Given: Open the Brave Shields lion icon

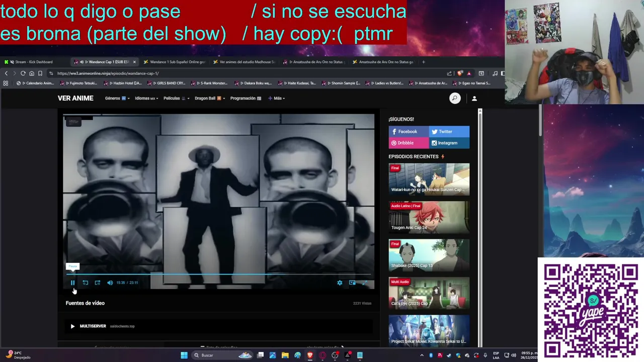Looking at the screenshot, I should [x=460, y=73].
